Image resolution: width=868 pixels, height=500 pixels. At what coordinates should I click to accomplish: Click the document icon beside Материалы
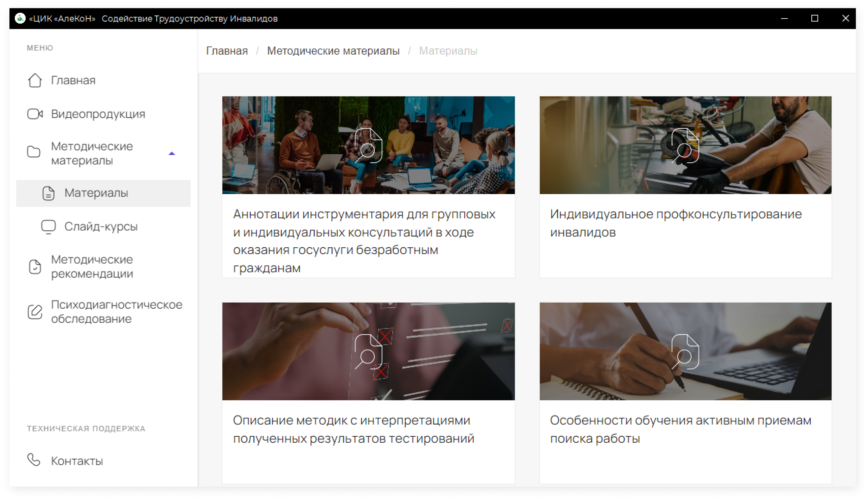pos(49,193)
